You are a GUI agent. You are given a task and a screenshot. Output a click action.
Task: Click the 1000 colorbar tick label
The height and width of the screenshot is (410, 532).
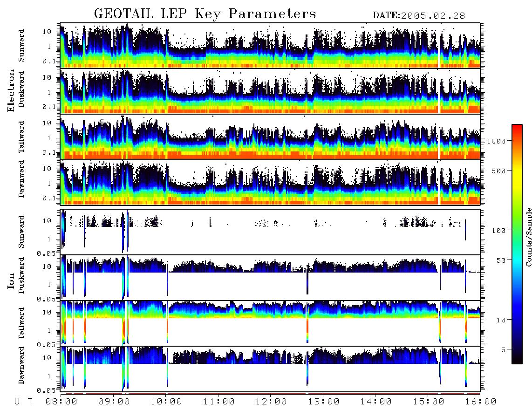(x=496, y=141)
